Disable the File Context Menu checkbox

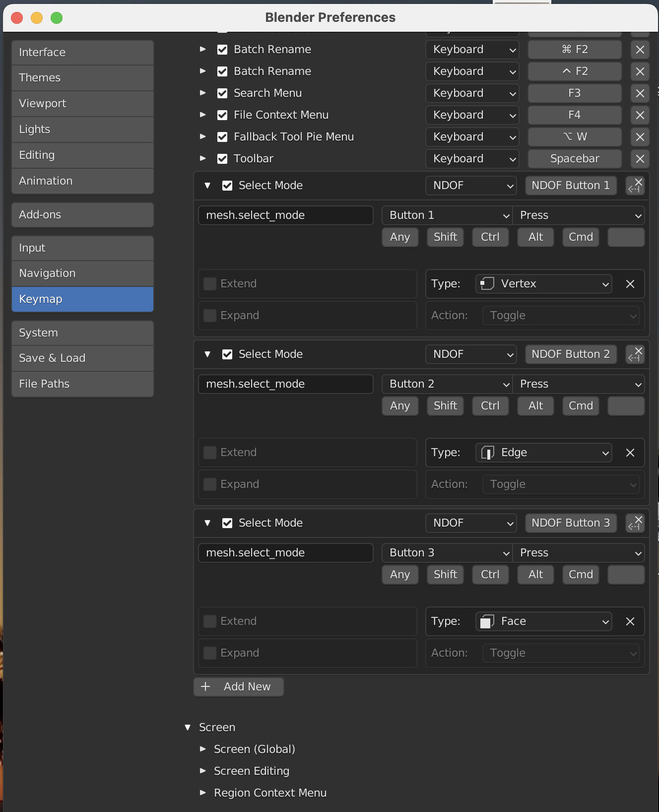[222, 115]
